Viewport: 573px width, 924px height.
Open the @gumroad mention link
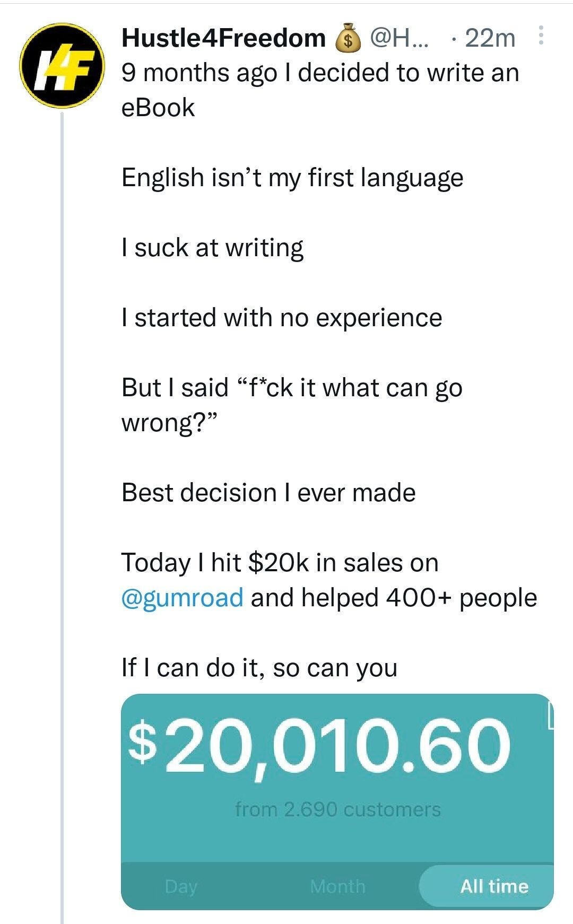[183, 598]
